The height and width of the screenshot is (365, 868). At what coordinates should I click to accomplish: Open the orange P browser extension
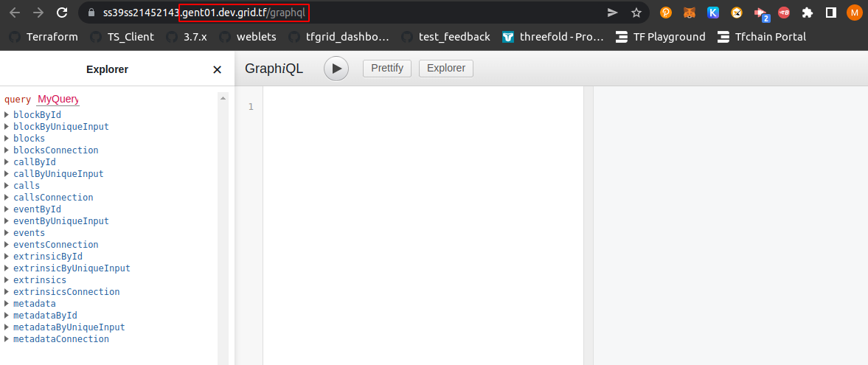coord(665,13)
